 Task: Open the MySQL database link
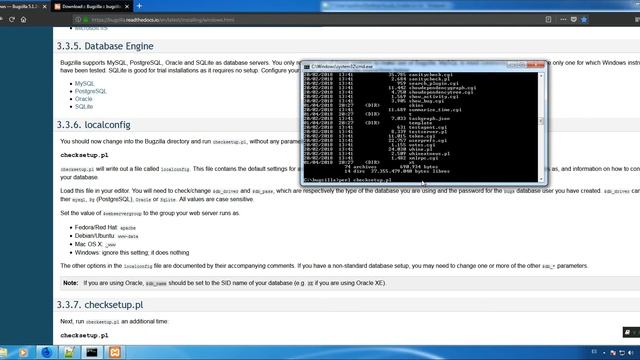tap(84, 84)
